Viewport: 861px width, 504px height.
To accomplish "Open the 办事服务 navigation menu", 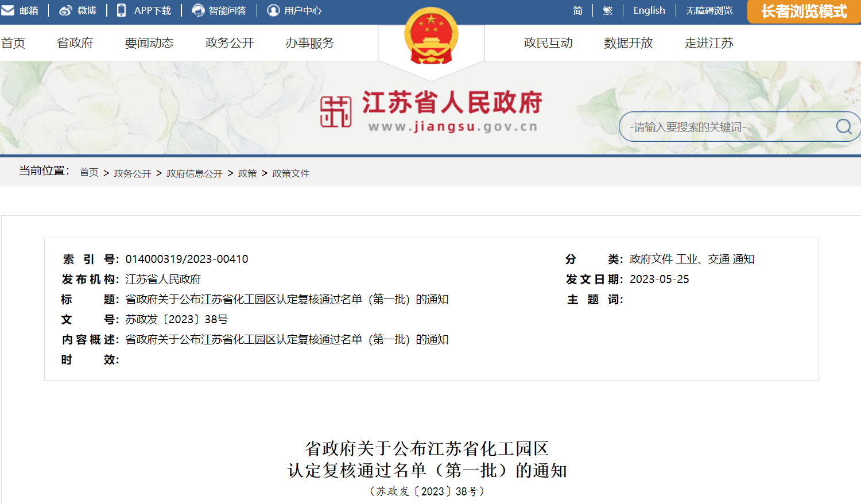I will coord(310,43).
